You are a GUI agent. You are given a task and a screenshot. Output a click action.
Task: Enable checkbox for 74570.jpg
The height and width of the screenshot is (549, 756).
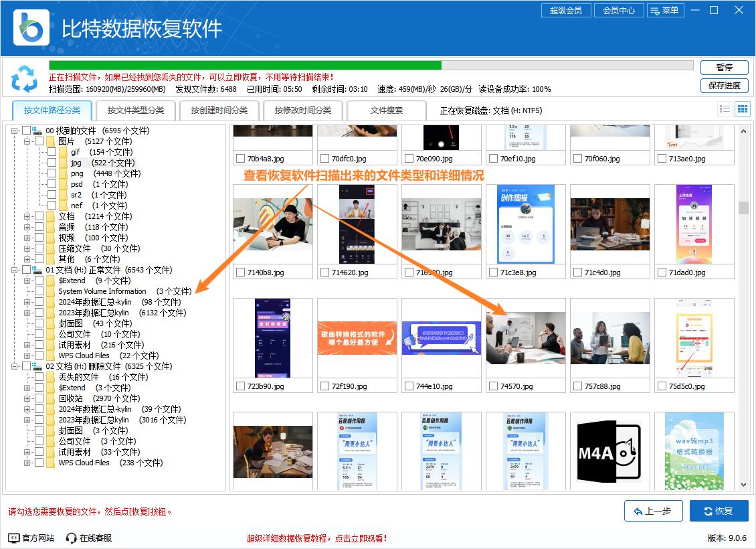pos(493,387)
